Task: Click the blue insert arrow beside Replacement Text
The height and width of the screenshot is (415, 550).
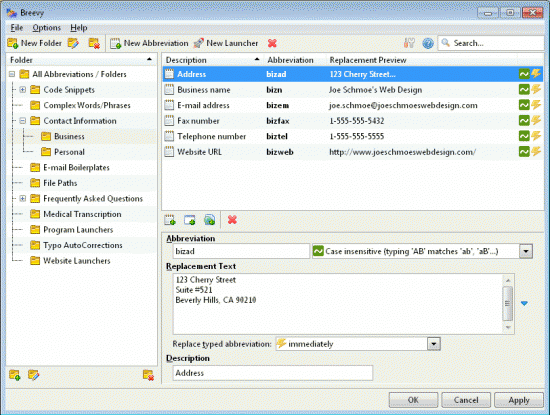Action: [x=524, y=303]
